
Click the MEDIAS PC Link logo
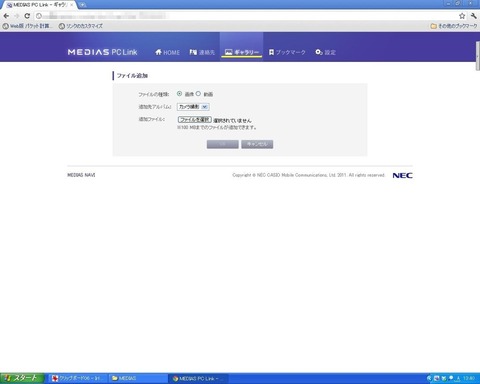pos(102,52)
